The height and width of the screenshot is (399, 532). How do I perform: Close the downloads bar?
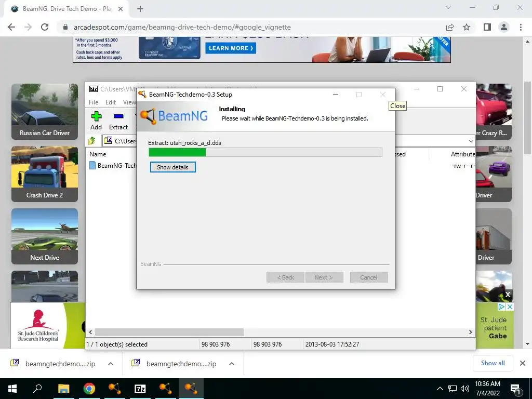point(523,363)
